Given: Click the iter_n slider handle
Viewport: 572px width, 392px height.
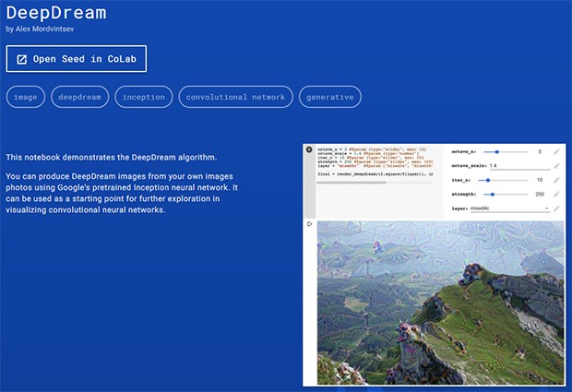Looking at the screenshot, I should [488, 180].
